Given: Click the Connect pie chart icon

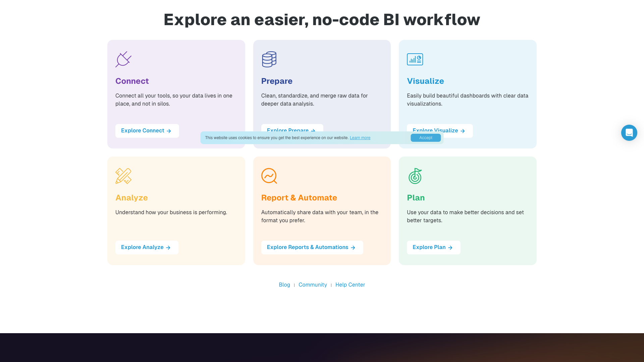Looking at the screenshot, I should (123, 59).
